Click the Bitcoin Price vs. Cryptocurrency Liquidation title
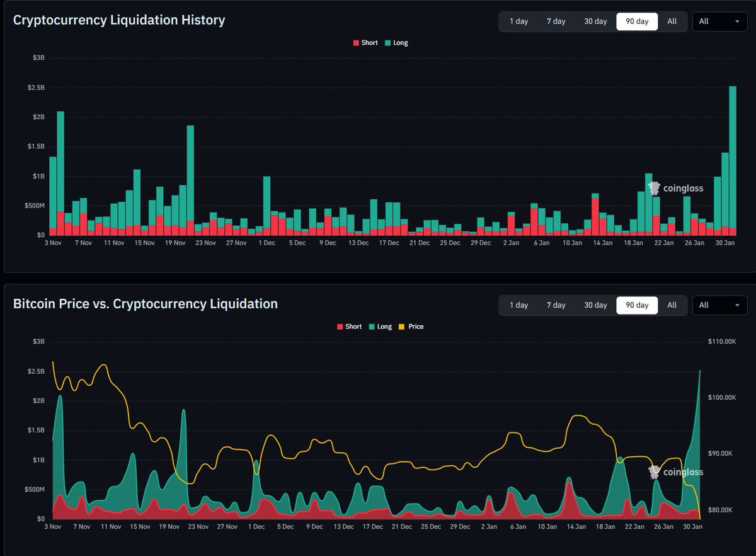Screen dimensions: 756x556 pos(146,304)
